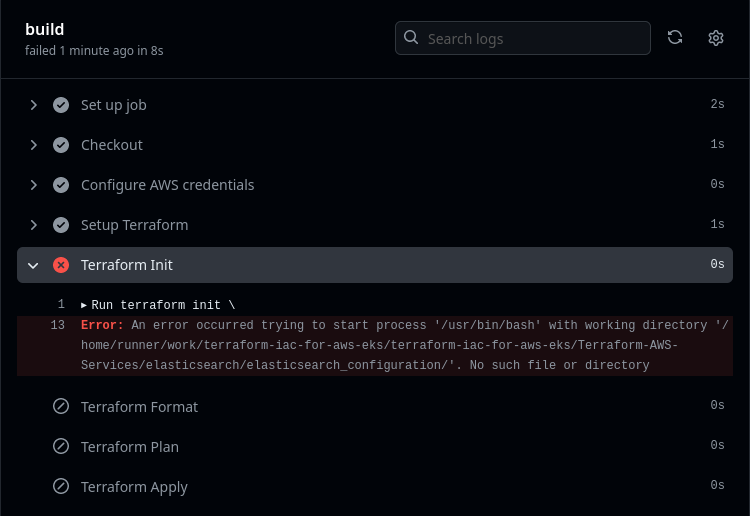Click the magnifier icon in search box
Image resolution: width=750 pixels, height=516 pixels.
point(411,38)
